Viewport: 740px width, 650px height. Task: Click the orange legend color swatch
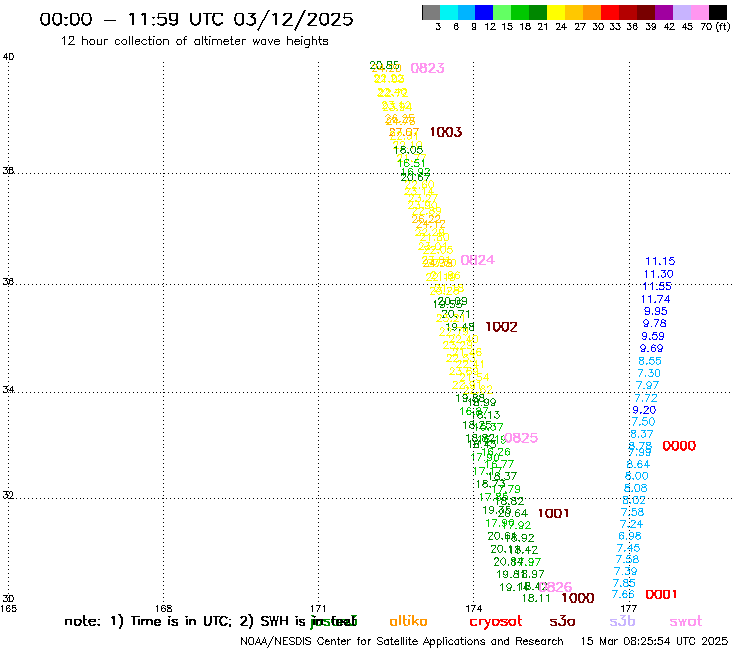tap(591, 12)
